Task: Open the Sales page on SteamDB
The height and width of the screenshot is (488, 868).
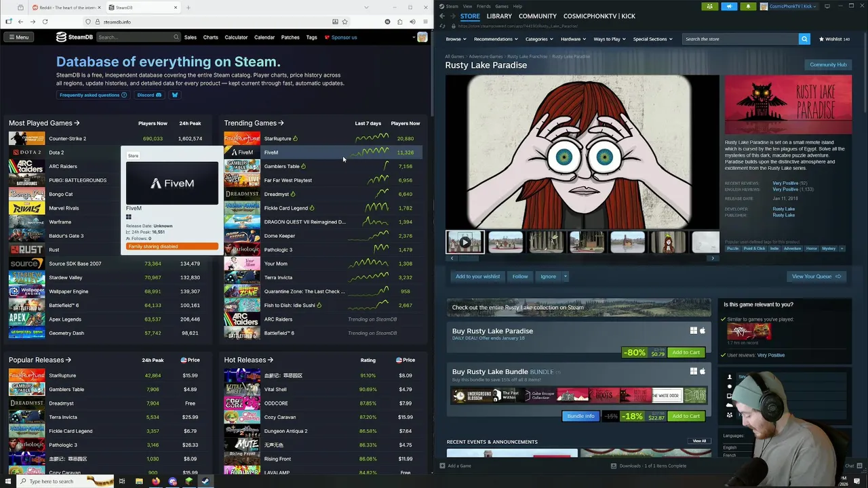Action: point(191,37)
